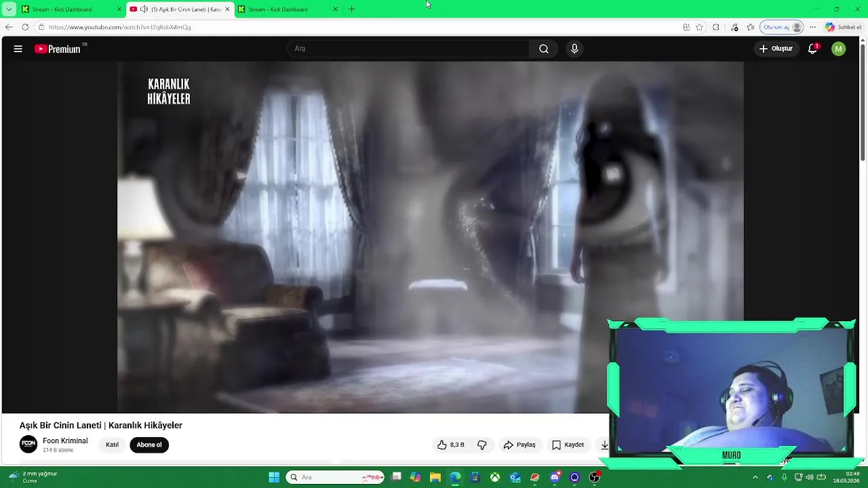
Task: Click the page vertical scrollbar
Action: (863, 102)
